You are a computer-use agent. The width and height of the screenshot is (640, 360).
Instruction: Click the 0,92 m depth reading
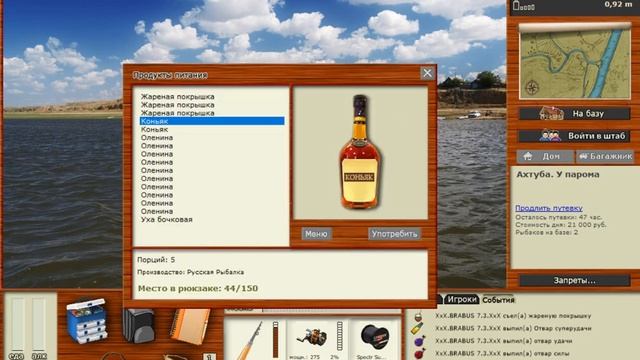pos(618,4)
